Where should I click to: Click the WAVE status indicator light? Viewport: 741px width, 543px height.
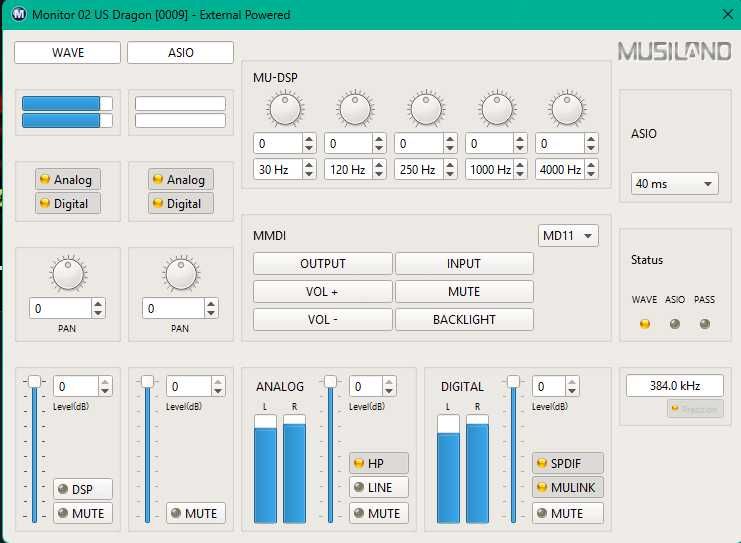tap(644, 324)
